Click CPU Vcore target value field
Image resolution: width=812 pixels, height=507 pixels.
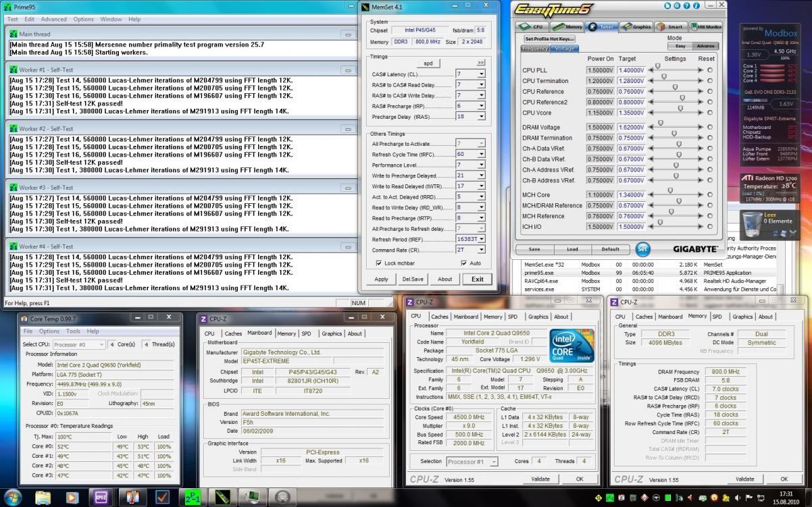631,113
